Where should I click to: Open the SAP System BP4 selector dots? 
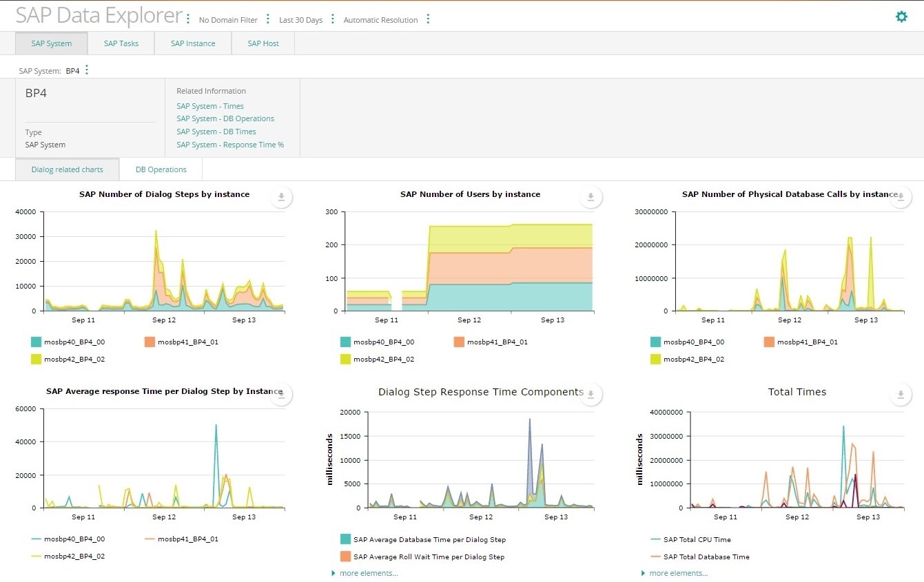click(x=87, y=70)
